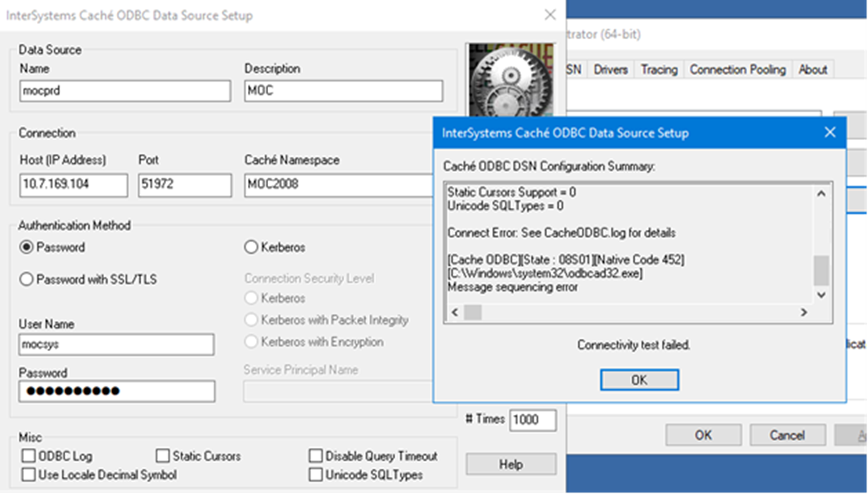This screenshot has height=494, width=868.
Task: Choose Kerberos authentication method
Action: click(x=251, y=247)
